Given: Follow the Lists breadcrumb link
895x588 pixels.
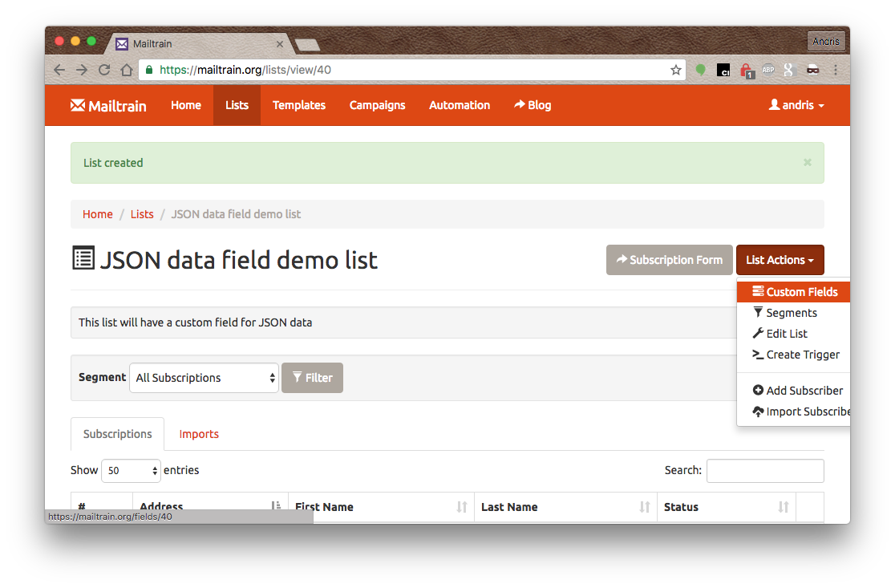Looking at the screenshot, I should (142, 214).
